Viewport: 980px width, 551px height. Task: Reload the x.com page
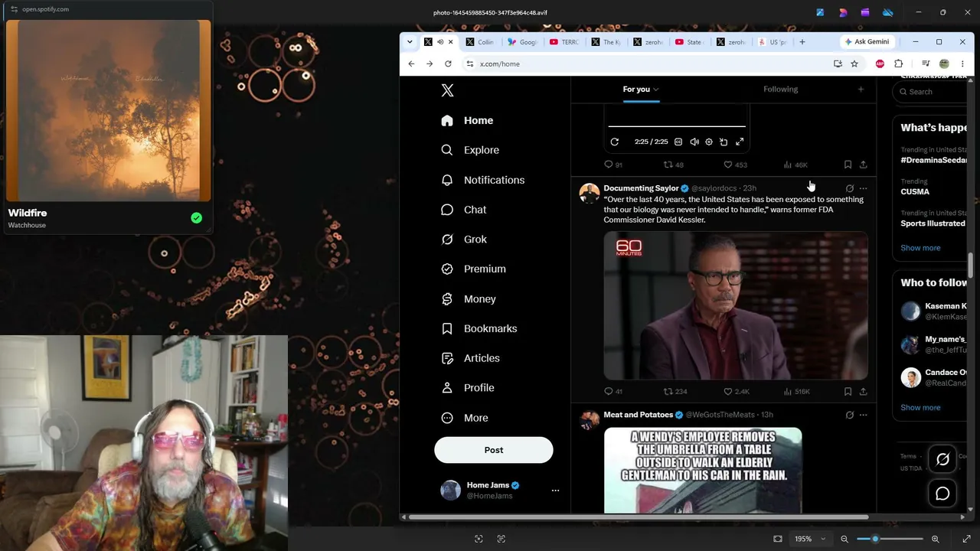448,64
